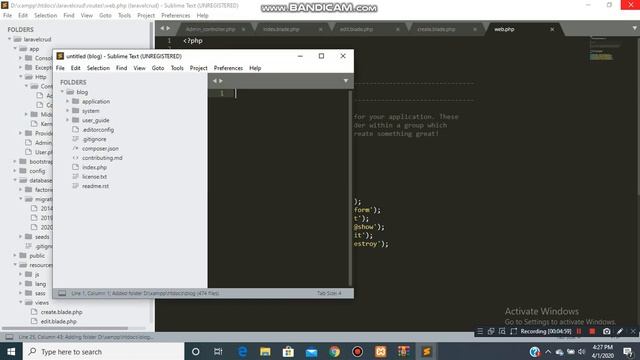
Task: Stop the Bandicam recording with red square
Action: pos(592,331)
